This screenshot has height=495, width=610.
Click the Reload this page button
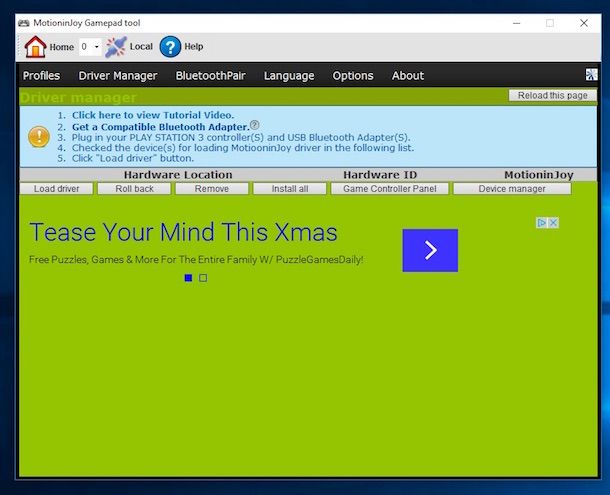(x=552, y=95)
